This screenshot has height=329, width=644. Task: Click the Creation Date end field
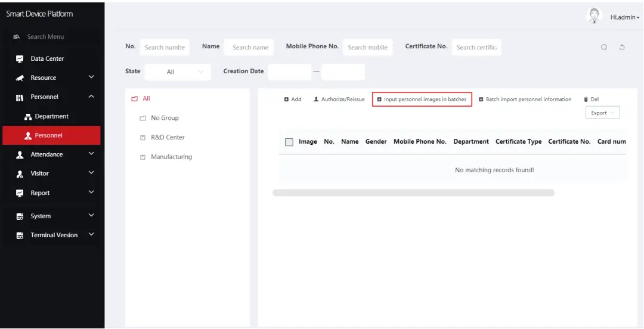(x=343, y=72)
